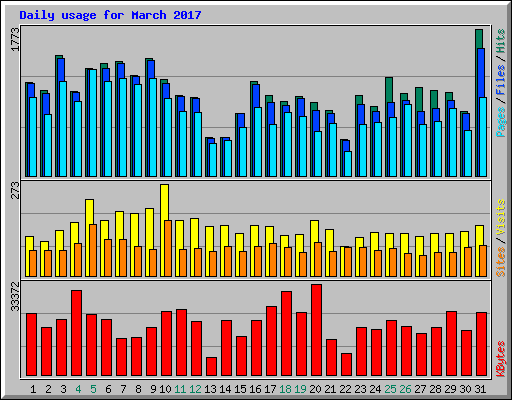This screenshot has width=512, height=400.
Task: Click day 25 on the x-axis
Action: [390, 389]
